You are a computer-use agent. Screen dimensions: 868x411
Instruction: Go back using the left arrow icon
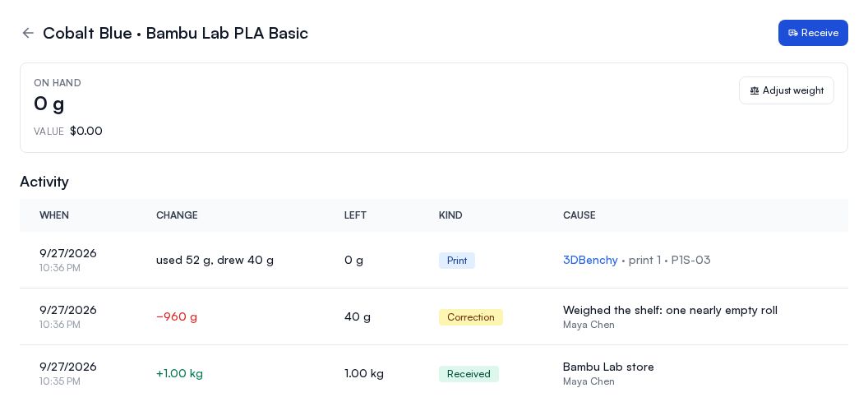[x=28, y=33]
